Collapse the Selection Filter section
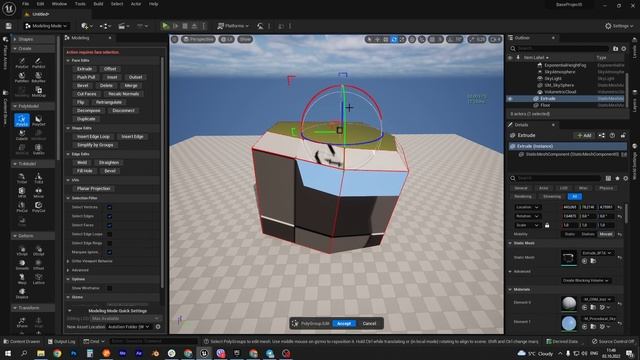 (x=69, y=198)
